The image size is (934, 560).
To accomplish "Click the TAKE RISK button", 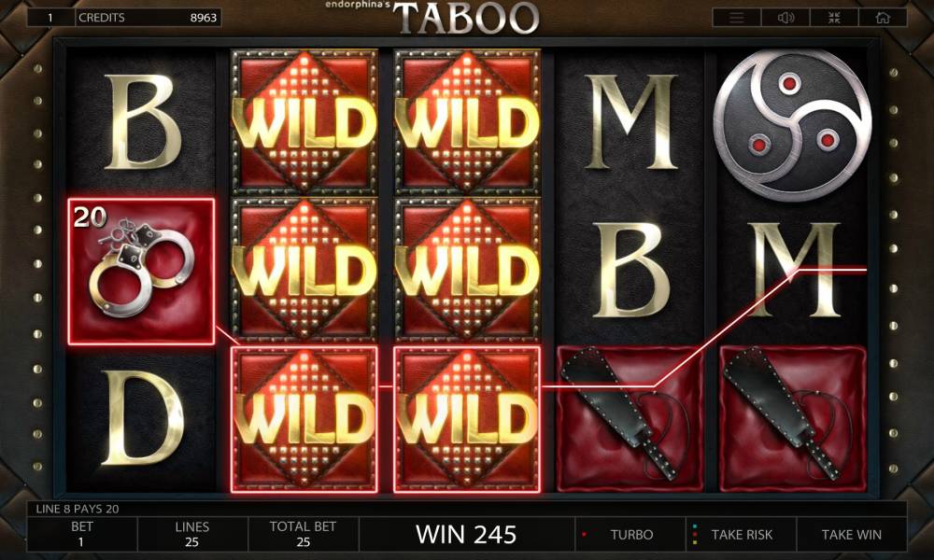I will tap(741, 535).
